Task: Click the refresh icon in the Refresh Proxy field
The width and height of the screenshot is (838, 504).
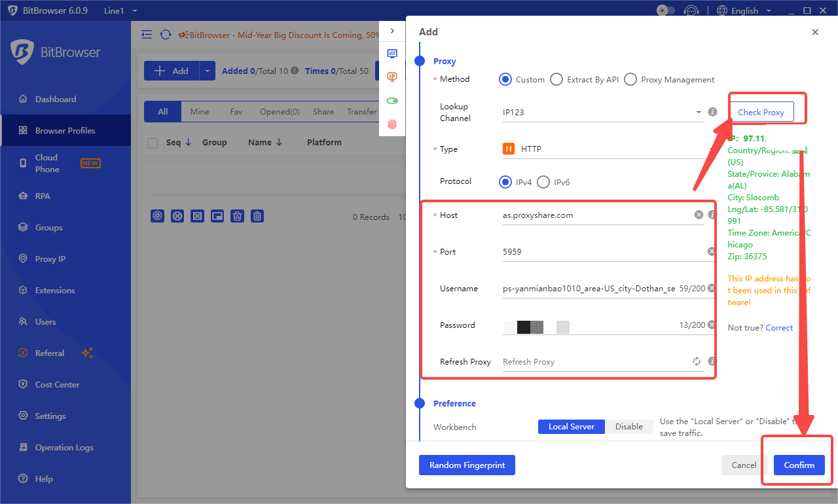Action: pyautogui.click(x=697, y=361)
